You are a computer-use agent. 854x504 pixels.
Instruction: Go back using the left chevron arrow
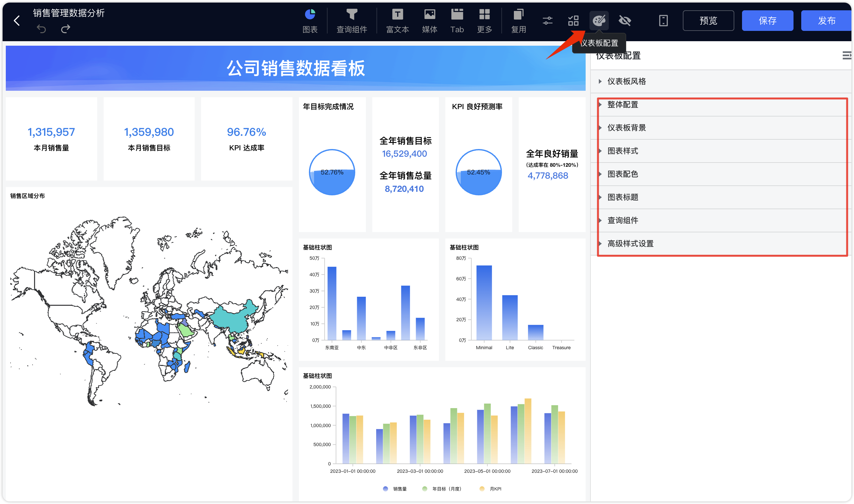17,20
